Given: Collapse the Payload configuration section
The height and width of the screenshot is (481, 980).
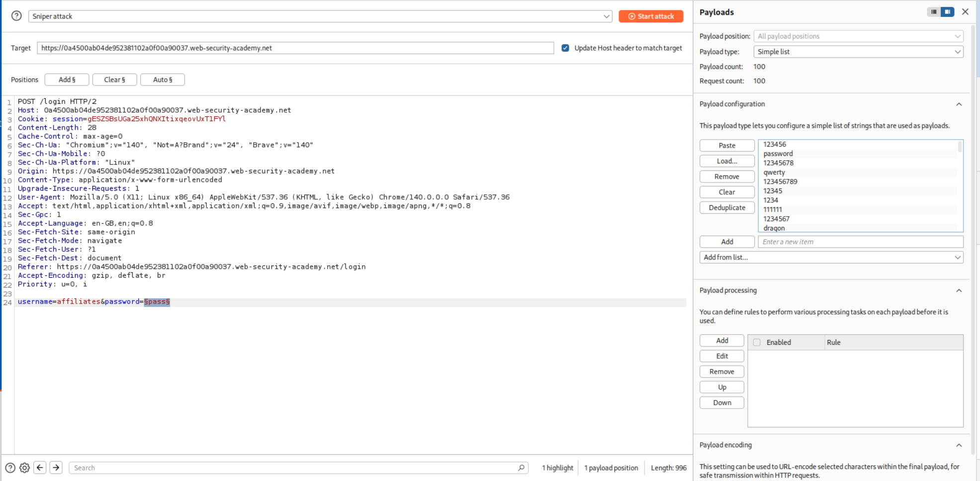Looking at the screenshot, I should point(959,104).
